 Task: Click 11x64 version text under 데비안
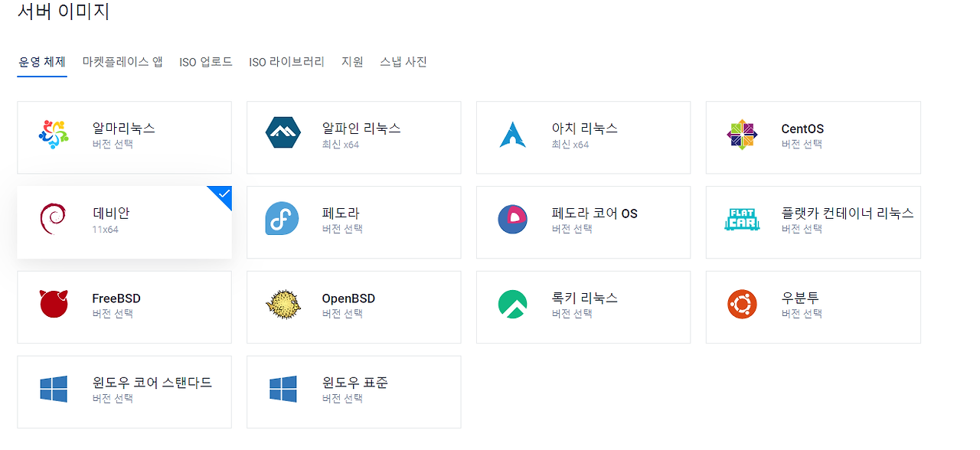coord(105,229)
